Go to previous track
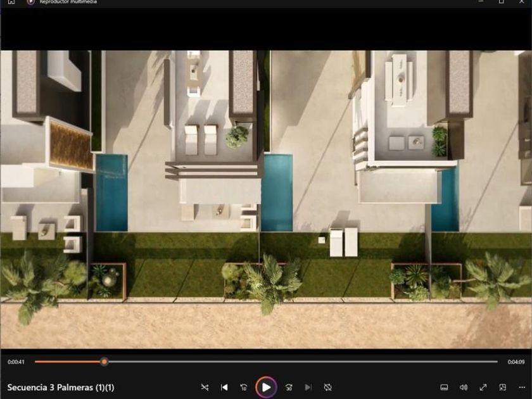 (224, 387)
